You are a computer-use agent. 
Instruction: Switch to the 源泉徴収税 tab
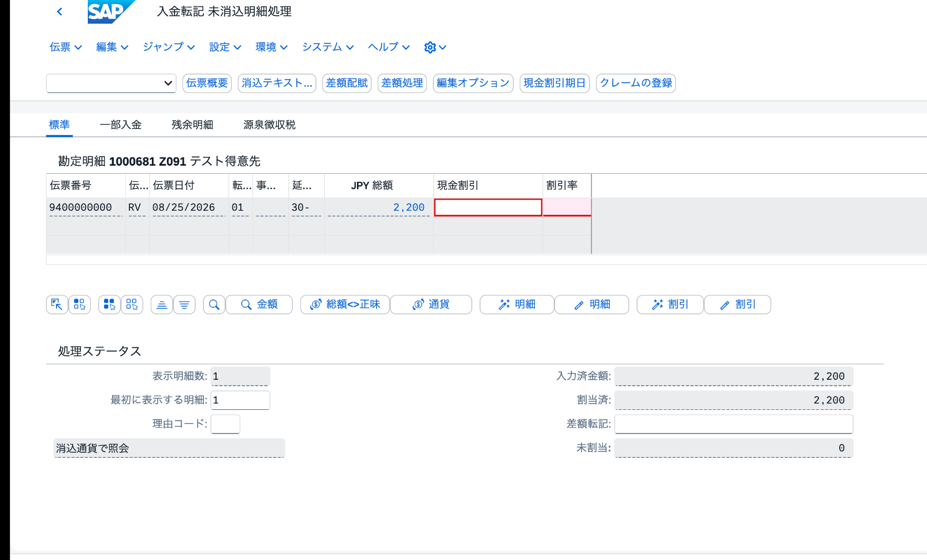pos(269,125)
